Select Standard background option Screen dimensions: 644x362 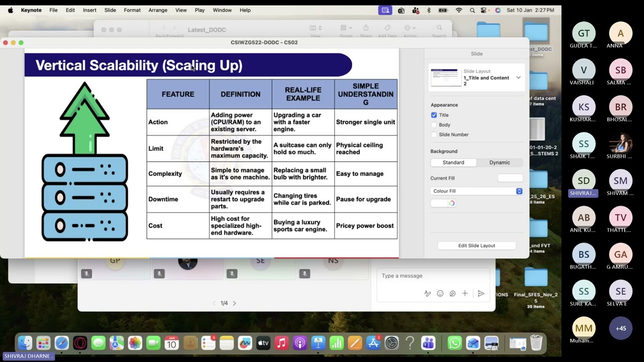pos(453,162)
